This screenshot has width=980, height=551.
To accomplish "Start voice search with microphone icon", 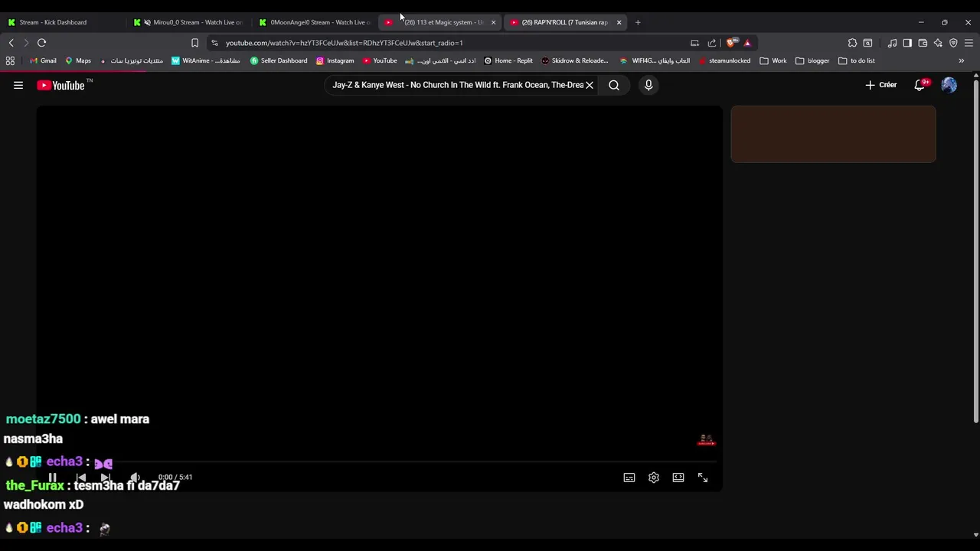I will click(648, 85).
